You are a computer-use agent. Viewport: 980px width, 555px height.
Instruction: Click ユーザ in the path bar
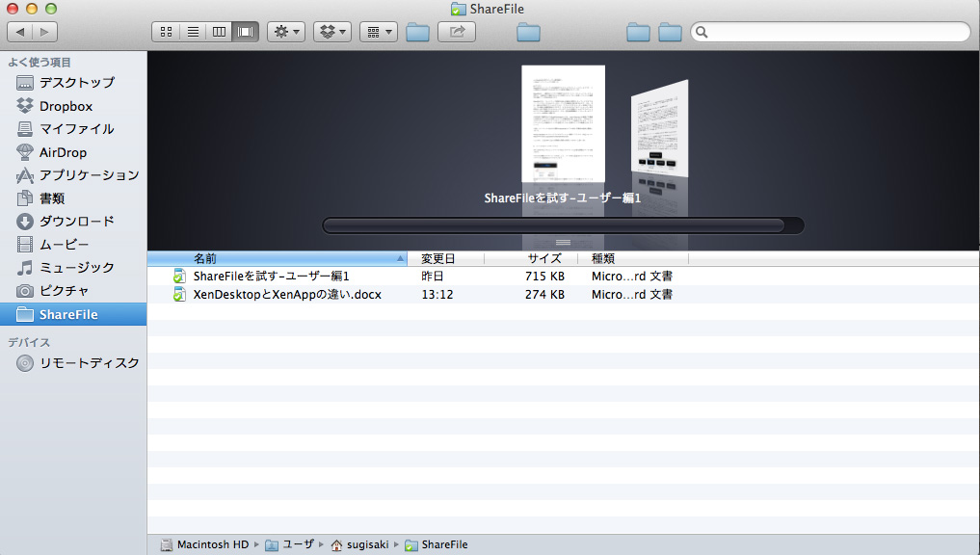coord(289,544)
